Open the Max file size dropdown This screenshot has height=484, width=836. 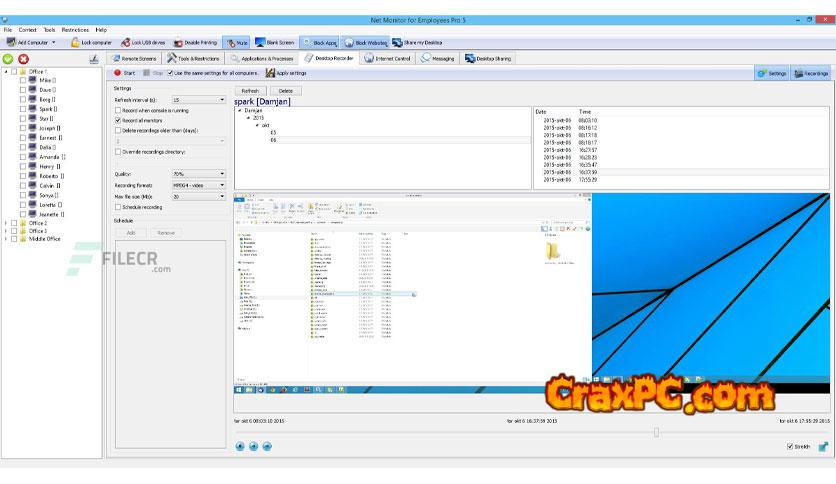(198, 197)
